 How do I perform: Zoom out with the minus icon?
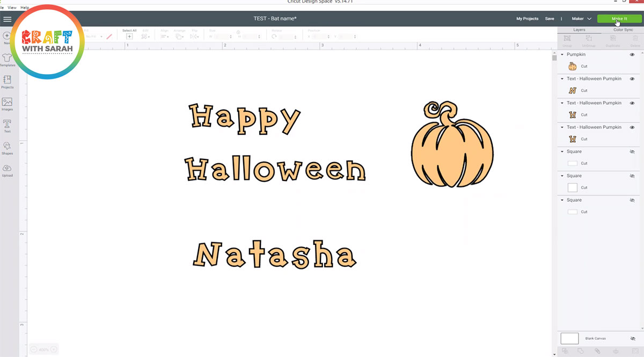34,349
